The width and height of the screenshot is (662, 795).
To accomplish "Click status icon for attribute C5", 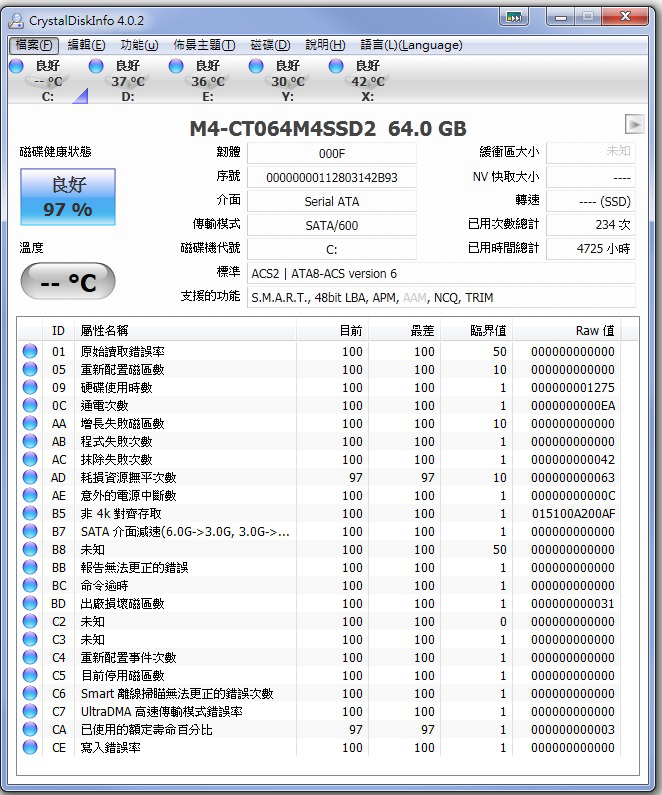I will [30, 675].
